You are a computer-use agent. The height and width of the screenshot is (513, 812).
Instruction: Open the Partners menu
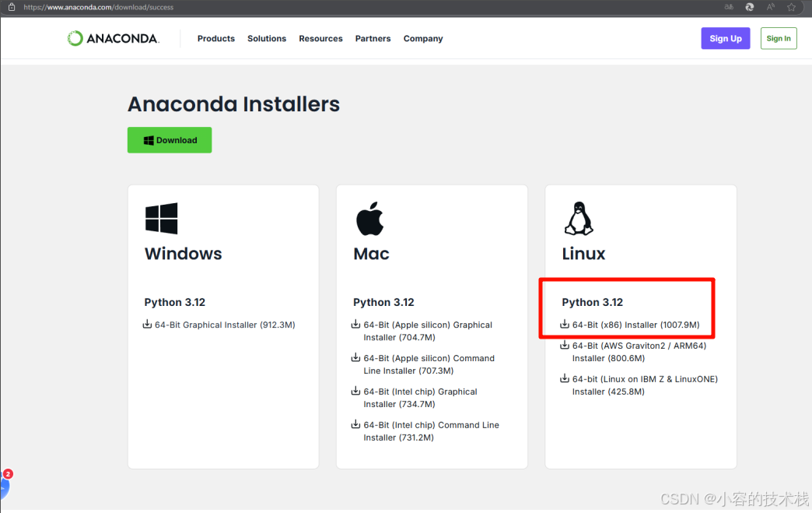[373, 38]
